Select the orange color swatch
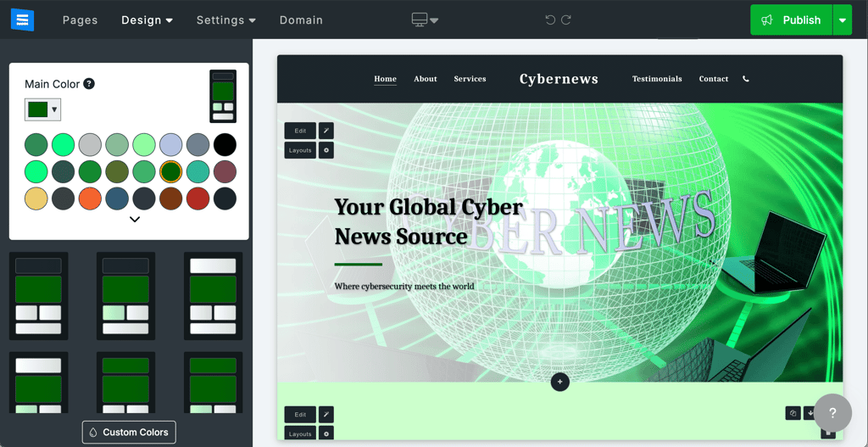The image size is (868, 447). point(90,198)
